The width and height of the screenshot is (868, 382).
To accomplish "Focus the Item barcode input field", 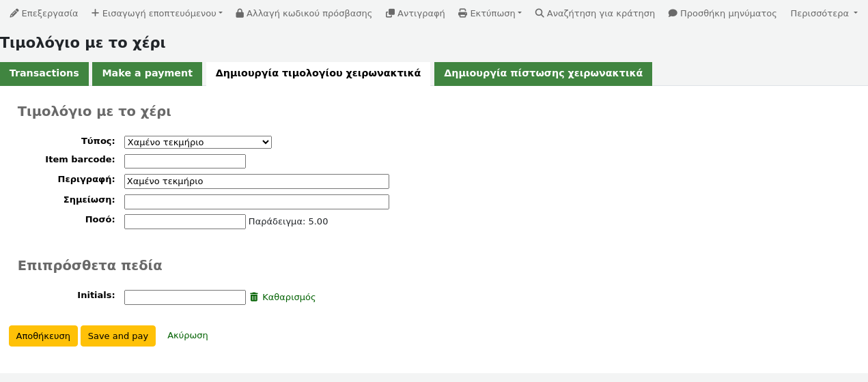I will click(184, 162).
